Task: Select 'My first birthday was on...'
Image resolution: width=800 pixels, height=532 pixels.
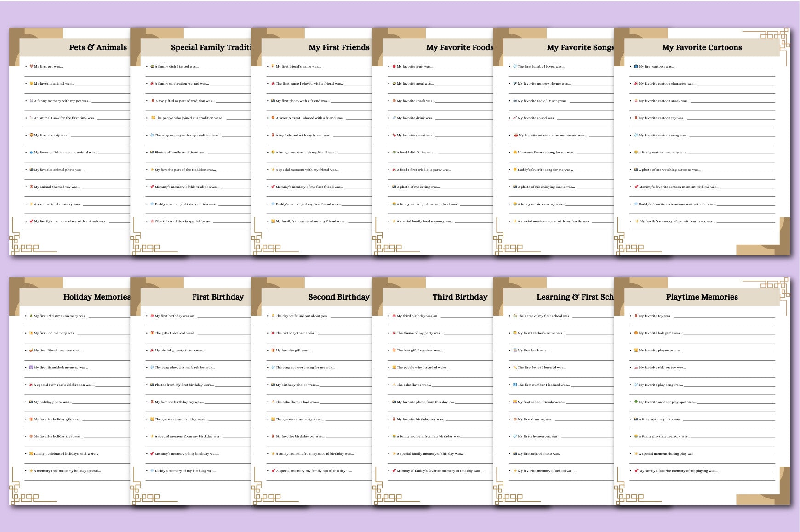Action: (x=176, y=316)
